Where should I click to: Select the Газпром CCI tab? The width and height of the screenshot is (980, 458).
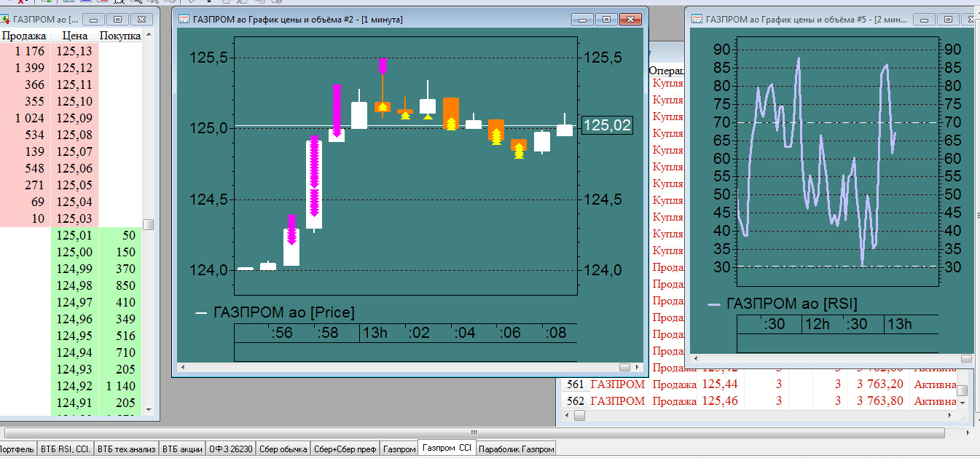[447, 449]
